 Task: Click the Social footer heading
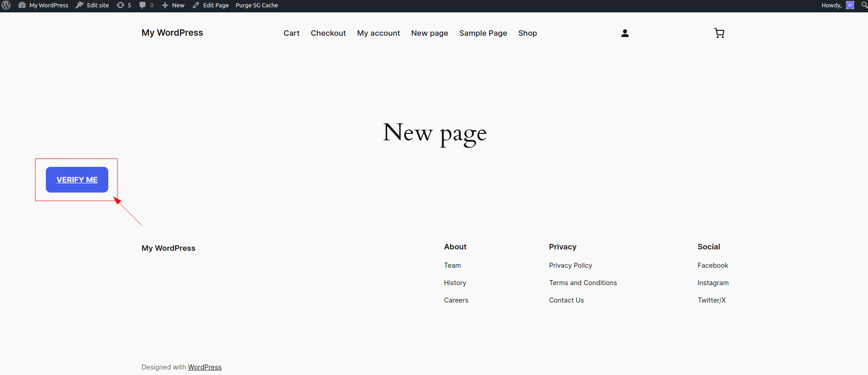point(709,247)
